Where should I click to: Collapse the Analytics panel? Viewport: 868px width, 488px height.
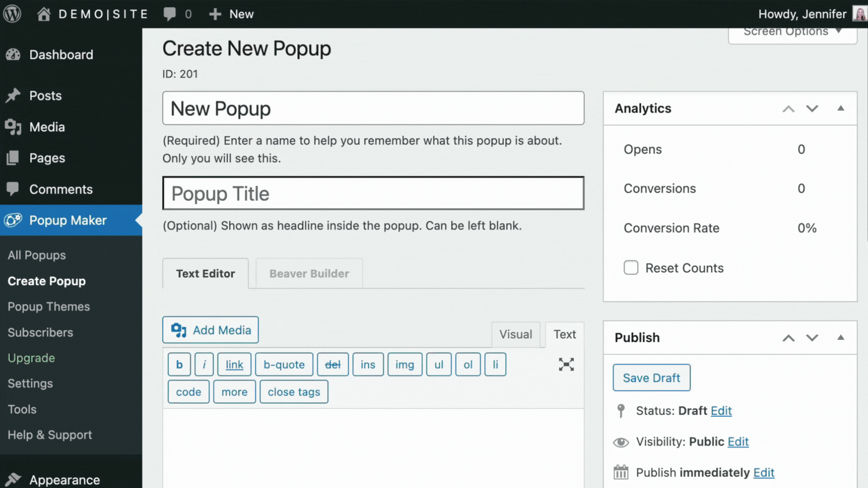840,108
